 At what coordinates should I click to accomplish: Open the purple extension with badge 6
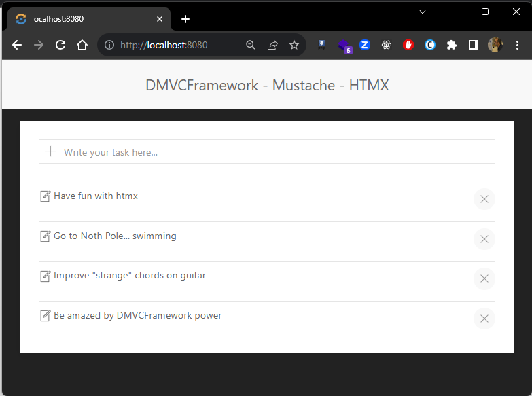(x=344, y=46)
